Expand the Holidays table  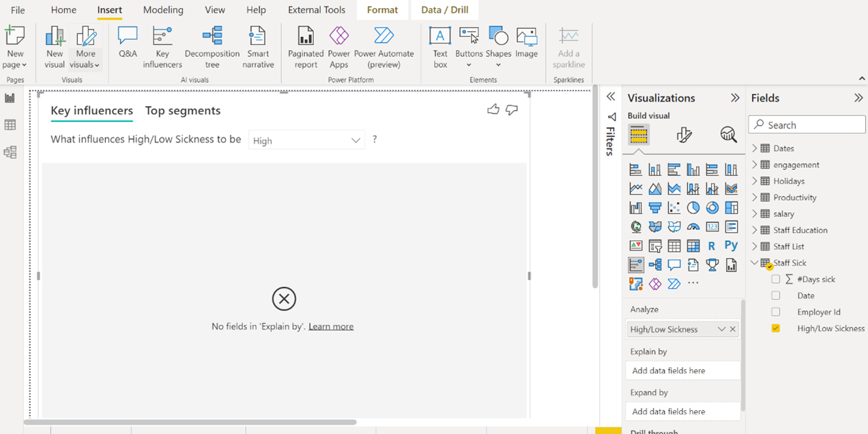point(755,181)
